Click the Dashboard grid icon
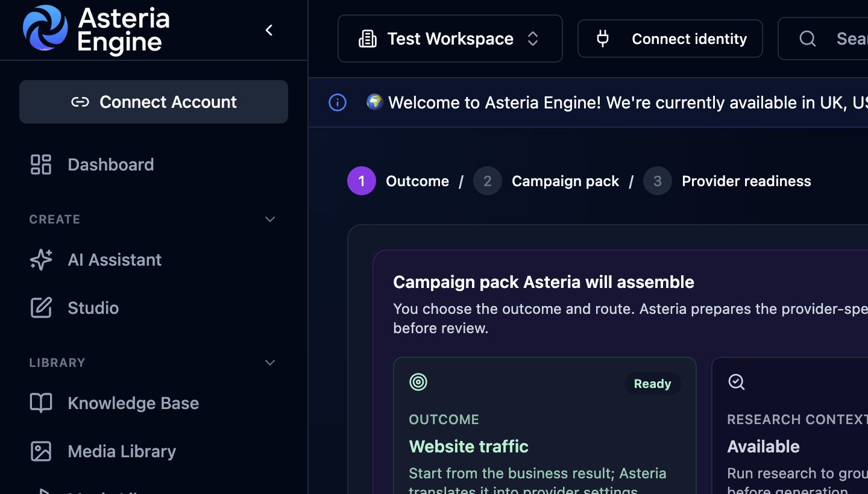Viewport: 868px width, 494px height. tap(41, 164)
